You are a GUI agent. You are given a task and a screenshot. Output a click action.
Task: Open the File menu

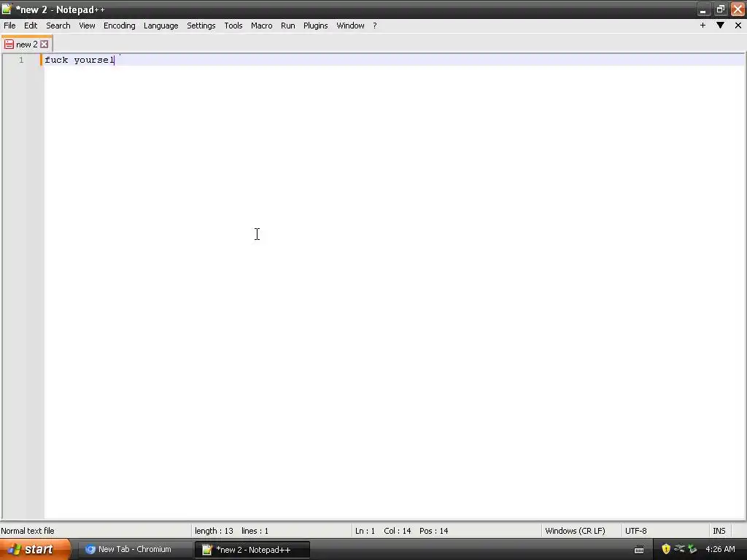(9, 26)
